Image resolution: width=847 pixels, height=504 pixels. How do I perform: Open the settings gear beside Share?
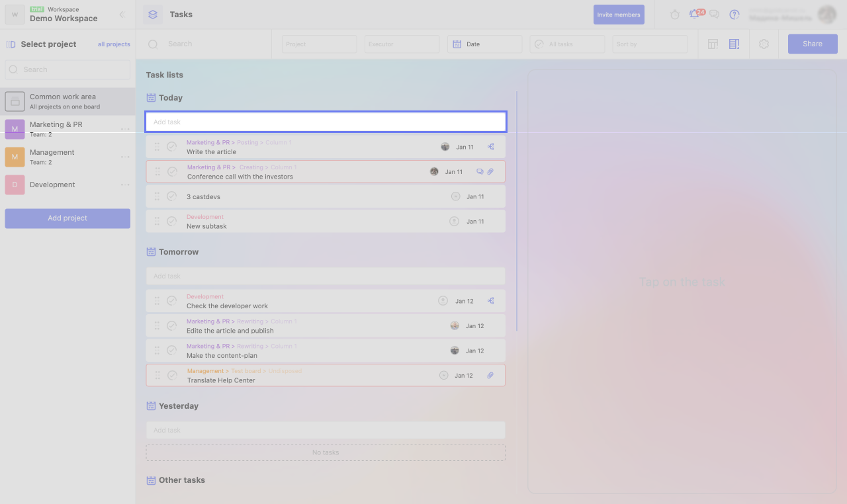(x=764, y=44)
